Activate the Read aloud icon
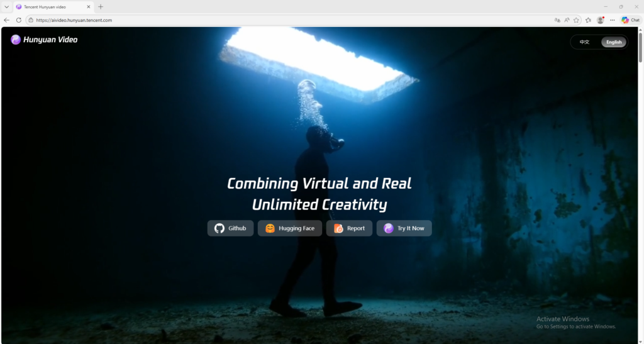This screenshot has width=644, height=344. pos(567,20)
